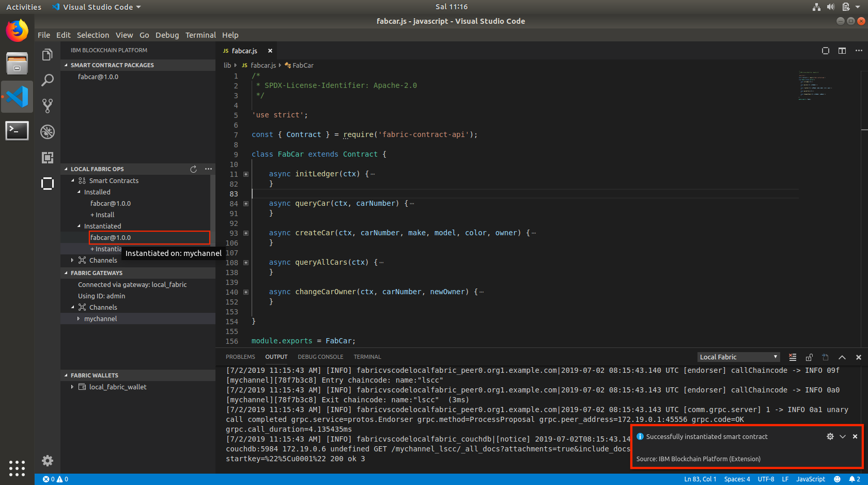Click the FabCar breadcrumb item
Viewport: 868px width, 485px height.
tap(299, 65)
